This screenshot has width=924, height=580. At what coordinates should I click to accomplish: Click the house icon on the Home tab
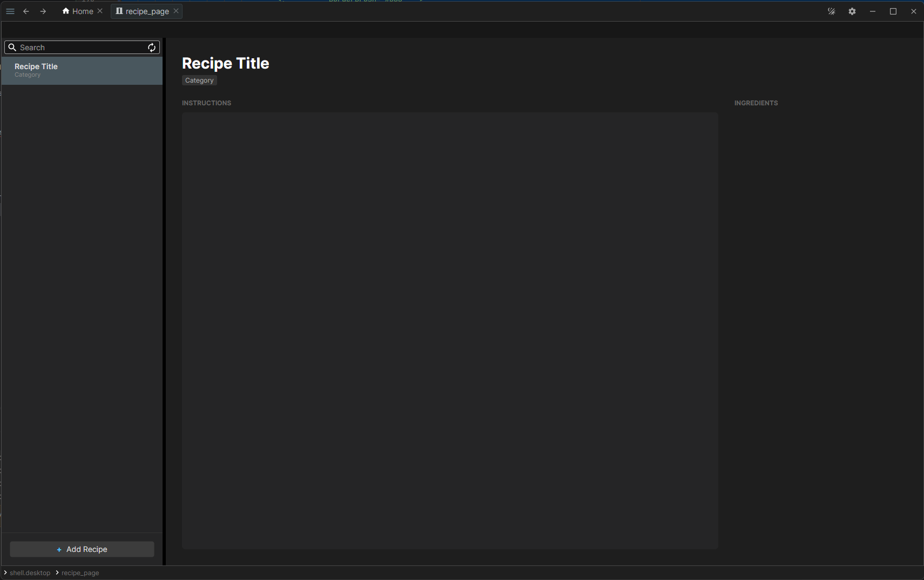pyautogui.click(x=65, y=11)
